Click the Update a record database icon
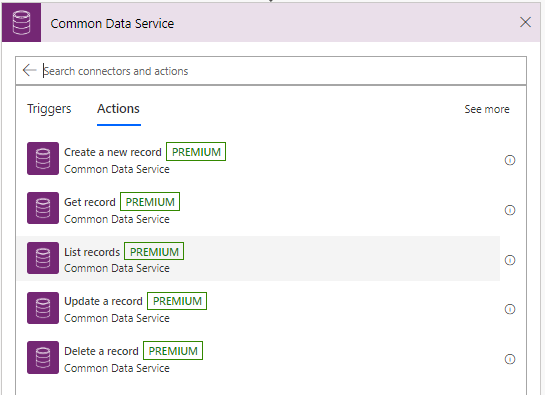The height and width of the screenshot is (395, 545). [43, 308]
